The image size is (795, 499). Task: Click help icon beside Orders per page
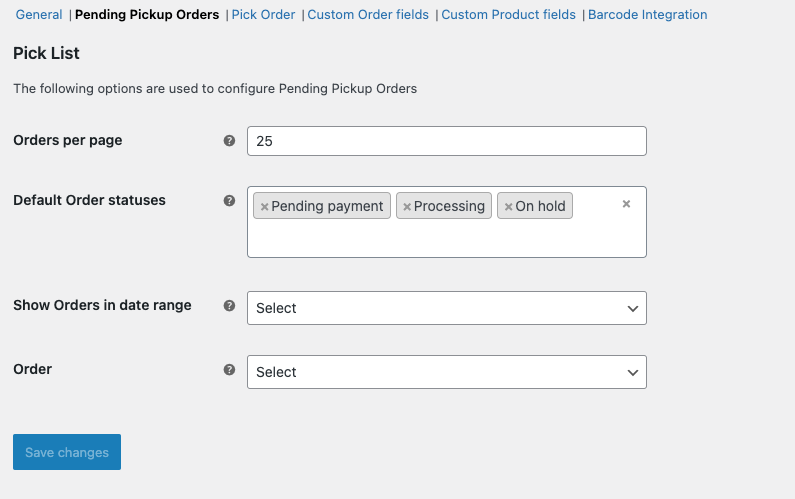pos(229,141)
